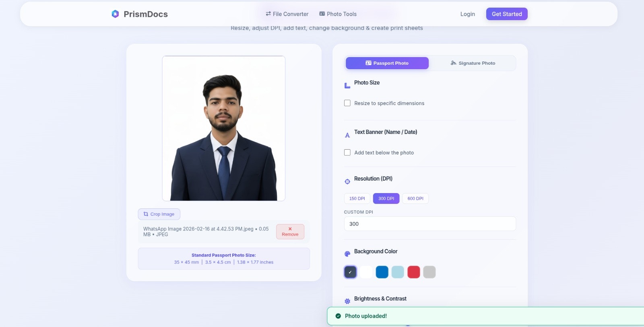
Task: Click the Resolution DPI crosshair icon
Action: click(x=347, y=182)
